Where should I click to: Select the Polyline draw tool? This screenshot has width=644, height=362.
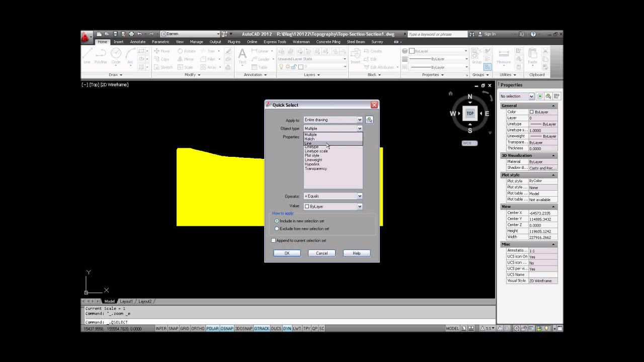101,56
